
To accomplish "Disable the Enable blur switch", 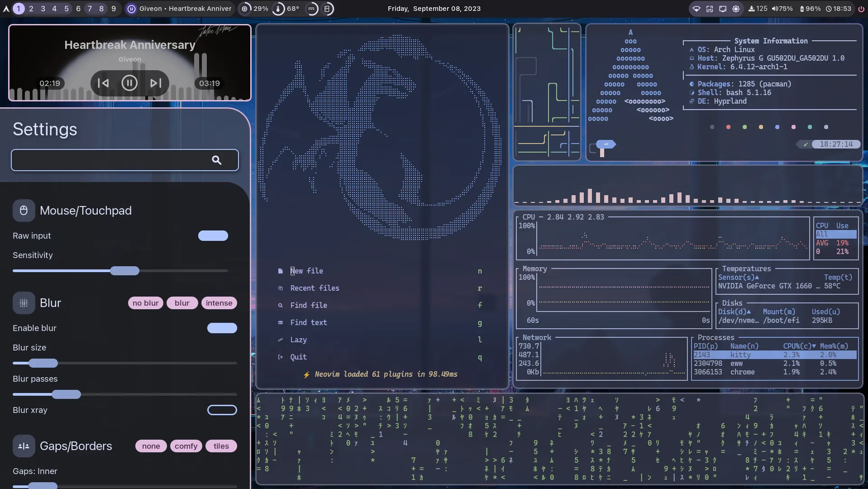I will tap(222, 328).
